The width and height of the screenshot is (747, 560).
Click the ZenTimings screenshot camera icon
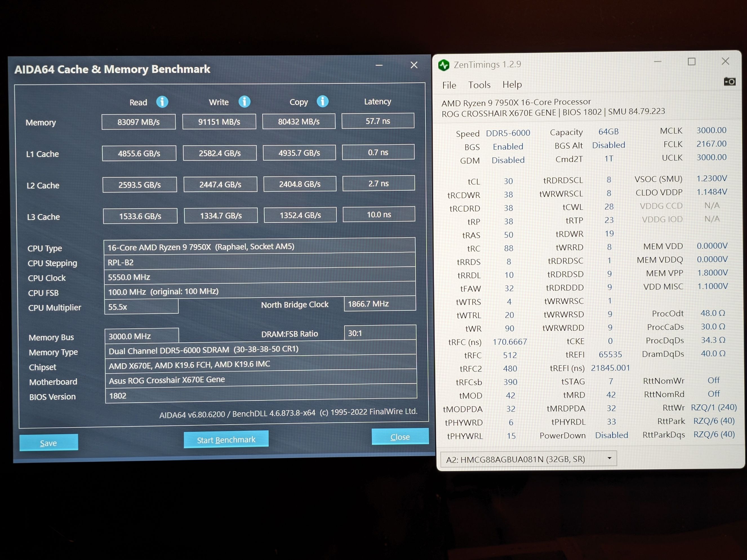[x=729, y=81]
